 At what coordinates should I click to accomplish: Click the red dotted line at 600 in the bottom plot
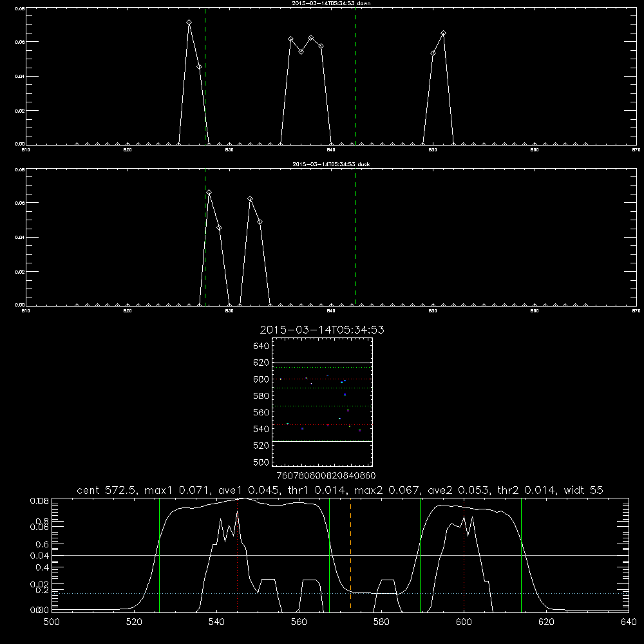point(464,555)
